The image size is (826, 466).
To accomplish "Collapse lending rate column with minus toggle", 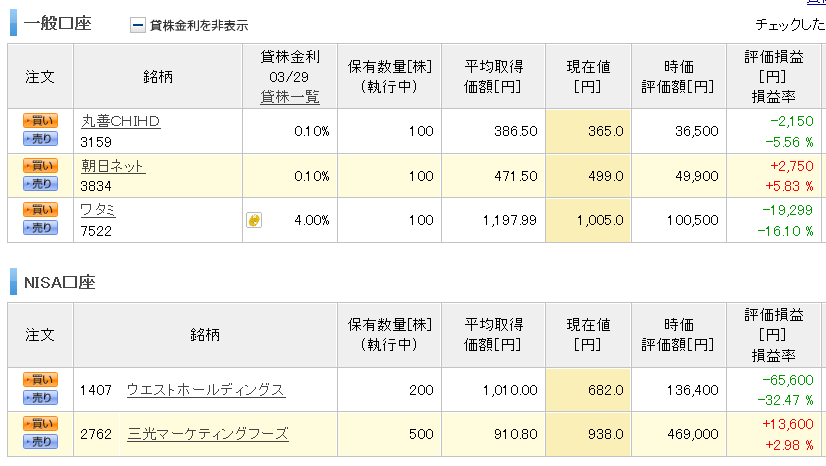I will [137, 25].
